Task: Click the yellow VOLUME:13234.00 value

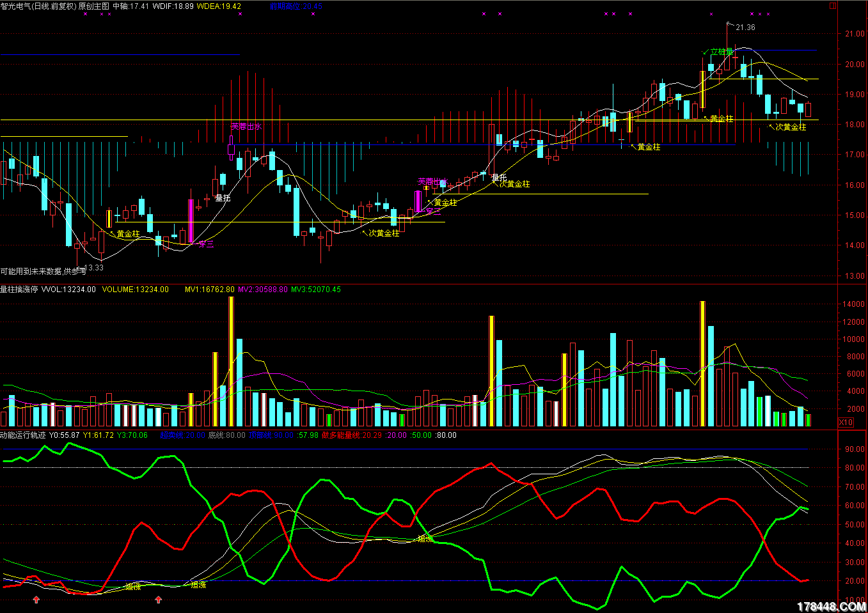Action: tap(136, 290)
